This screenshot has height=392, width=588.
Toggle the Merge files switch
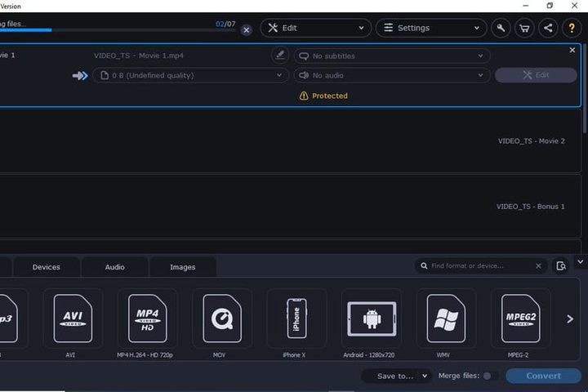(x=489, y=376)
